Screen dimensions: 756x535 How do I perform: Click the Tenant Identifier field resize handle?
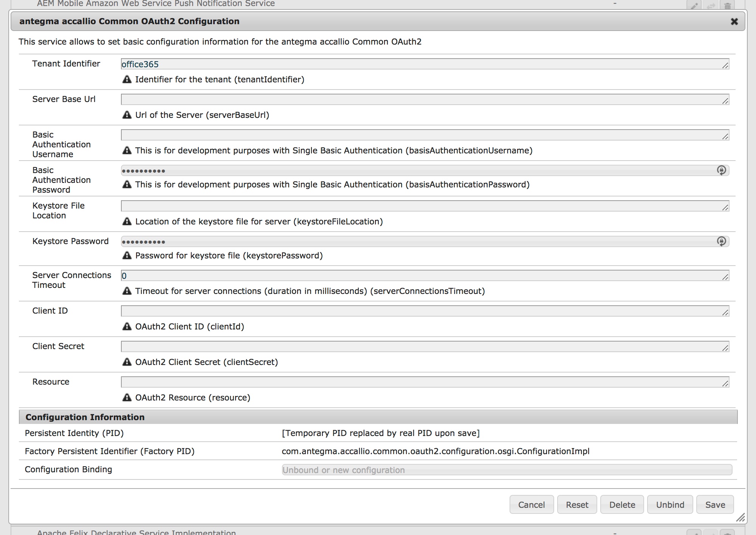(x=725, y=65)
